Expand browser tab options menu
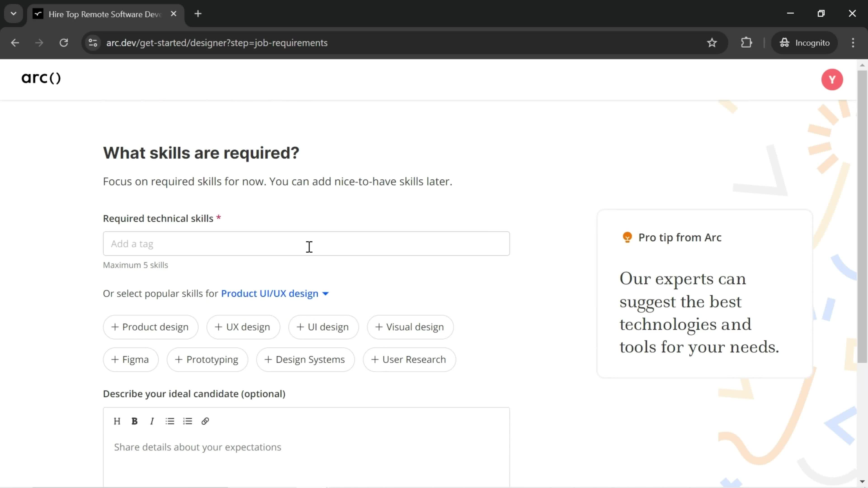 (x=13, y=13)
